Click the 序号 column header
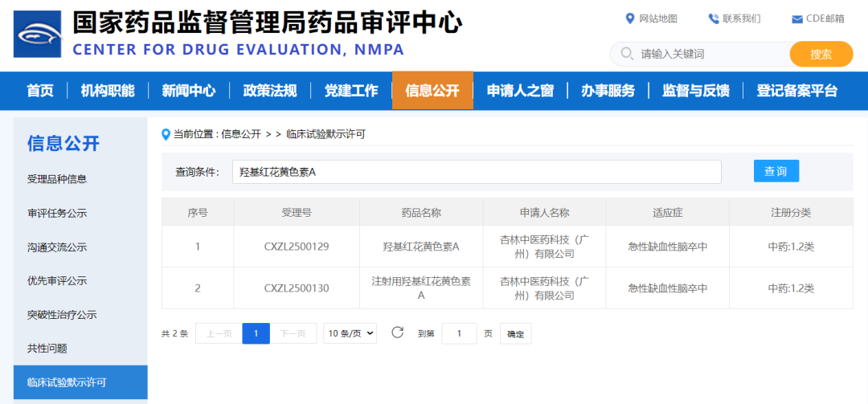Image resolution: width=868 pixels, height=404 pixels. point(198,213)
